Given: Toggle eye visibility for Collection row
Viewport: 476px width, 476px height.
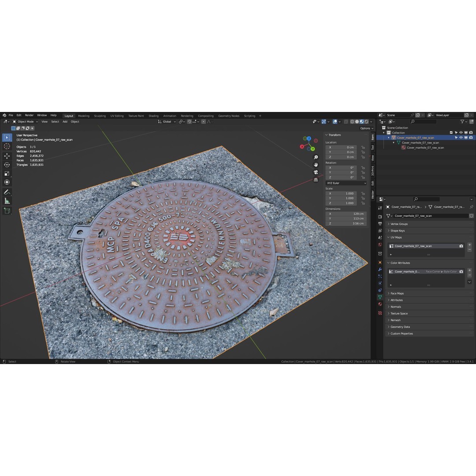Looking at the screenshot, I should coord(461,133).
